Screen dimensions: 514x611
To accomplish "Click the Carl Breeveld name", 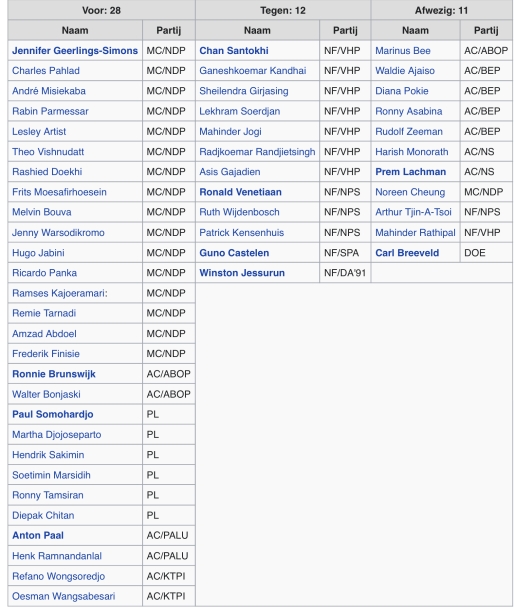I will pos(407,253).
